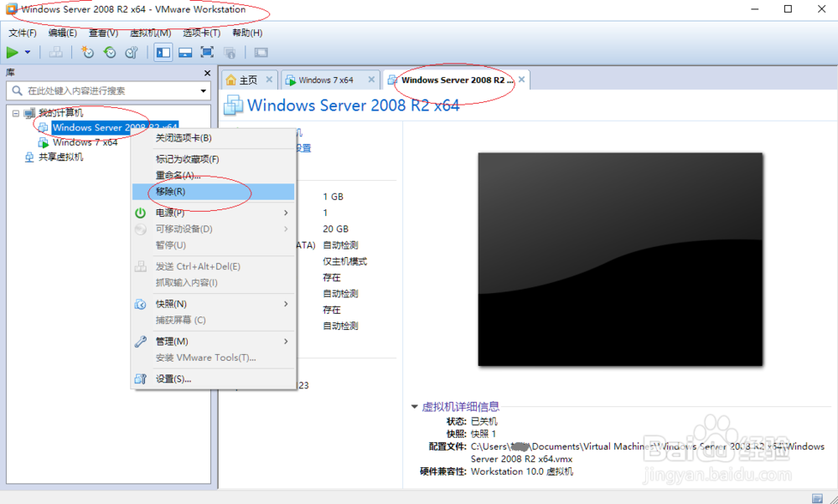Click the 仅主机模式 network adapter value
Image resolution: width=838 pixels, height=504 pixels.
coord(344,261)
